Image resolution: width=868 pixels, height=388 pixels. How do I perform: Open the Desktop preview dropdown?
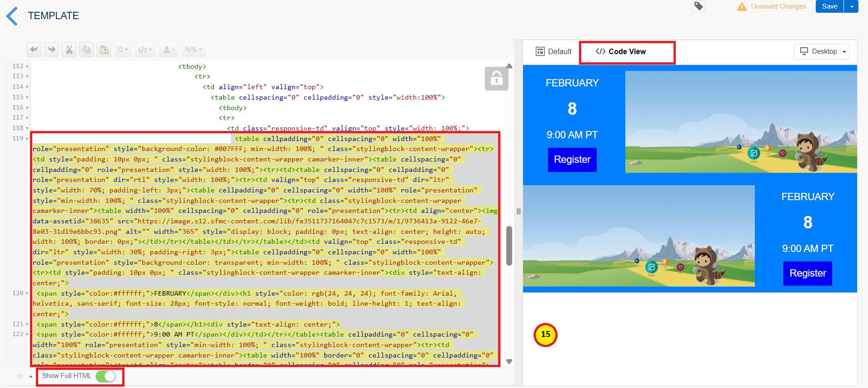pos(822,51)
